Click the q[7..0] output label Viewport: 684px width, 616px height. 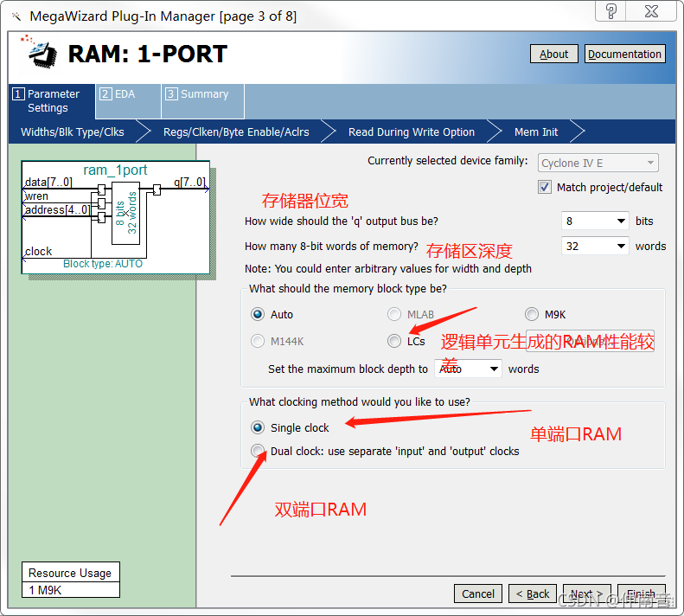pyautogui.click(x=189, y=182)
